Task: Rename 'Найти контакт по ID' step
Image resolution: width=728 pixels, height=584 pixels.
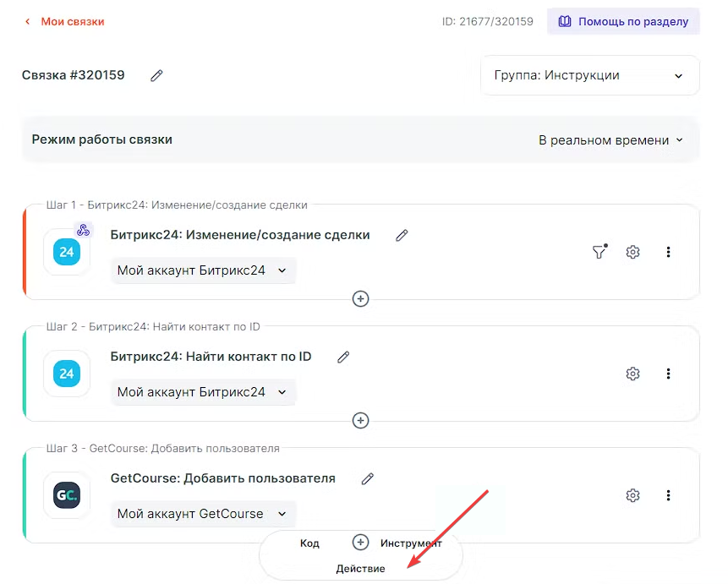Action: pyautogui.click(x=343, y=357)
